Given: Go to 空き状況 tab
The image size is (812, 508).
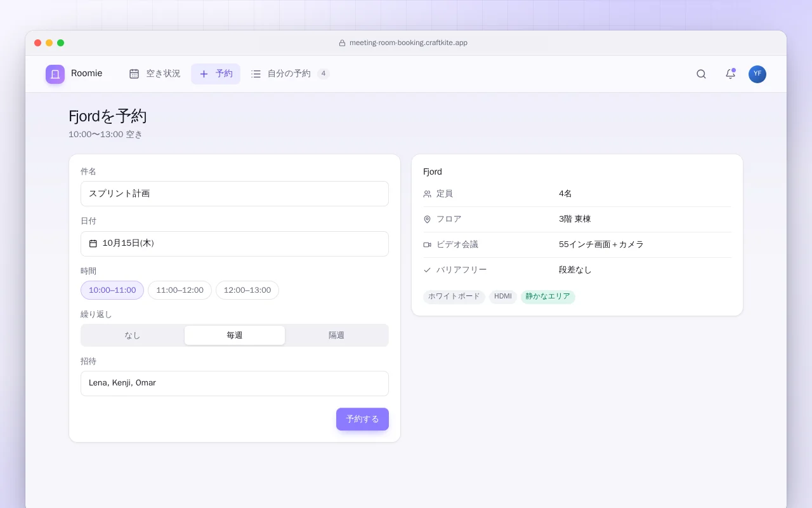Looking at the screenshot, I should pos(155,74).
